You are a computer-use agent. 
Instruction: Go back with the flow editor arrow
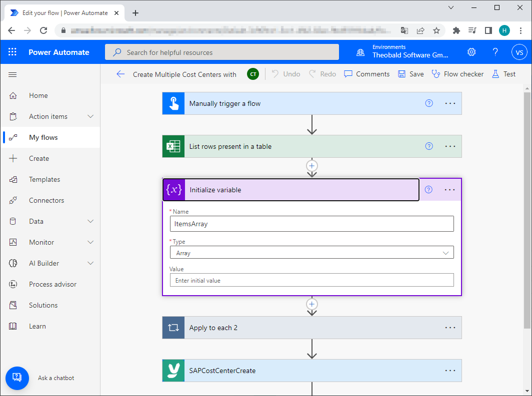[x=120, y=74]
